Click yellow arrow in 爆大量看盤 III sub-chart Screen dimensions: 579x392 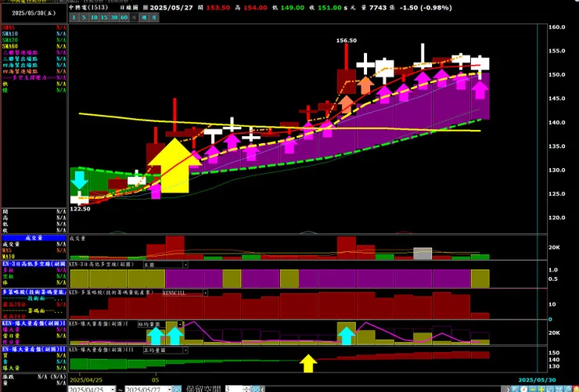click(308, 363)
